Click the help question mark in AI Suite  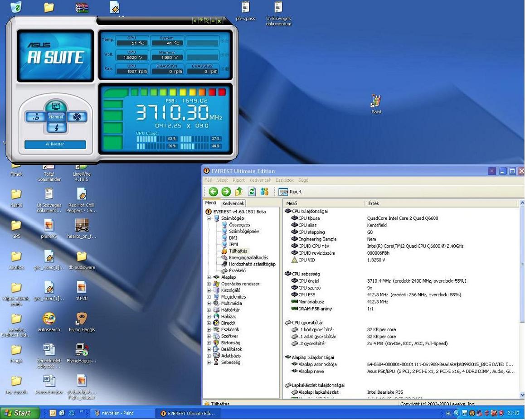[x=200, y=21]
